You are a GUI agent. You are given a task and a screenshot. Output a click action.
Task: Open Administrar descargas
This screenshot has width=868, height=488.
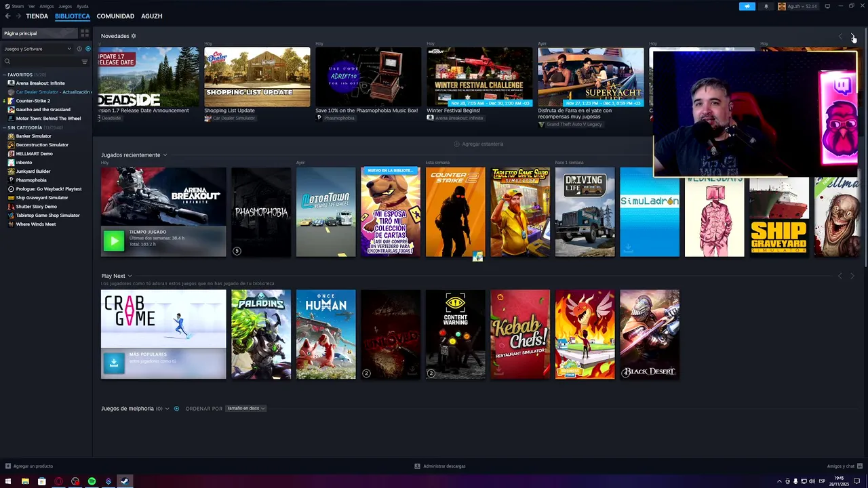tap(440, 466)
